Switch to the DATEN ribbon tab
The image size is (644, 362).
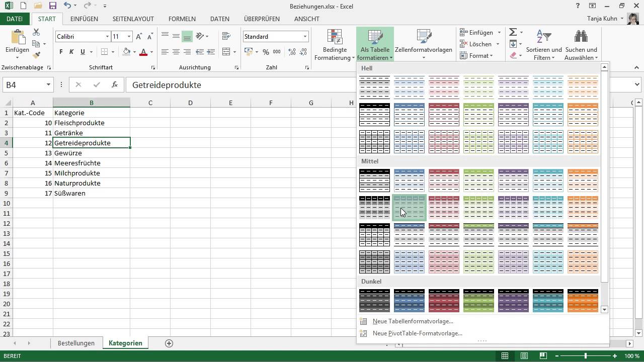coord(220,19)
